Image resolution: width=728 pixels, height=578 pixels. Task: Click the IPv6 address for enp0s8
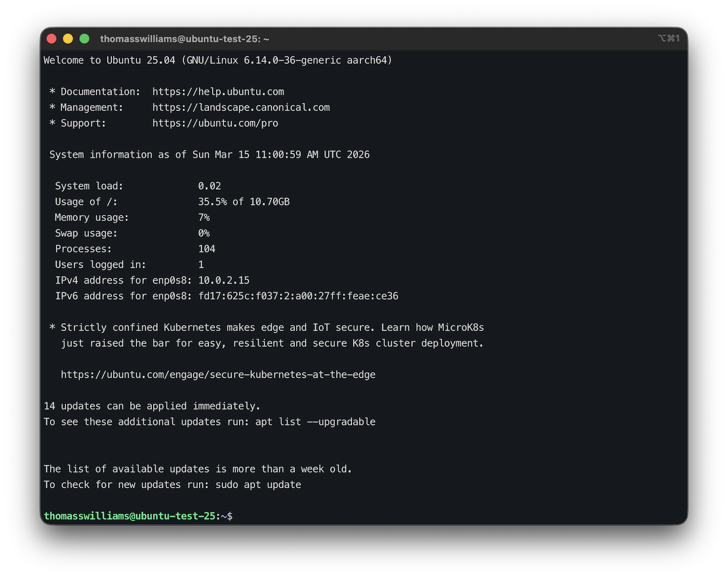pos(298,296)
